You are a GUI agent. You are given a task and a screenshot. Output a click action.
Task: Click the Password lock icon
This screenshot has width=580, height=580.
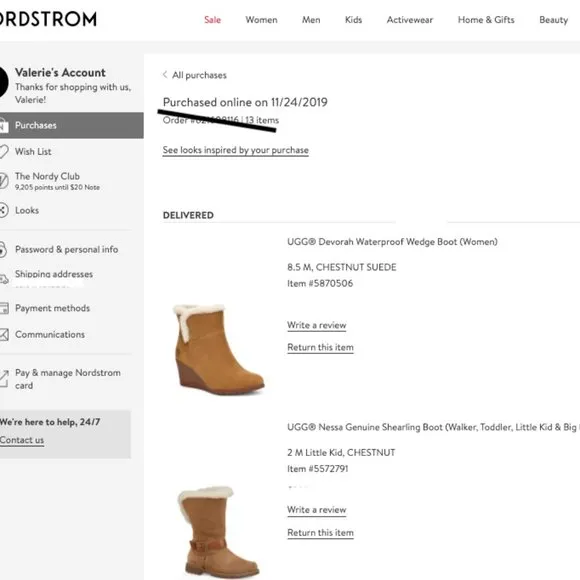click(x=3, y=250)
